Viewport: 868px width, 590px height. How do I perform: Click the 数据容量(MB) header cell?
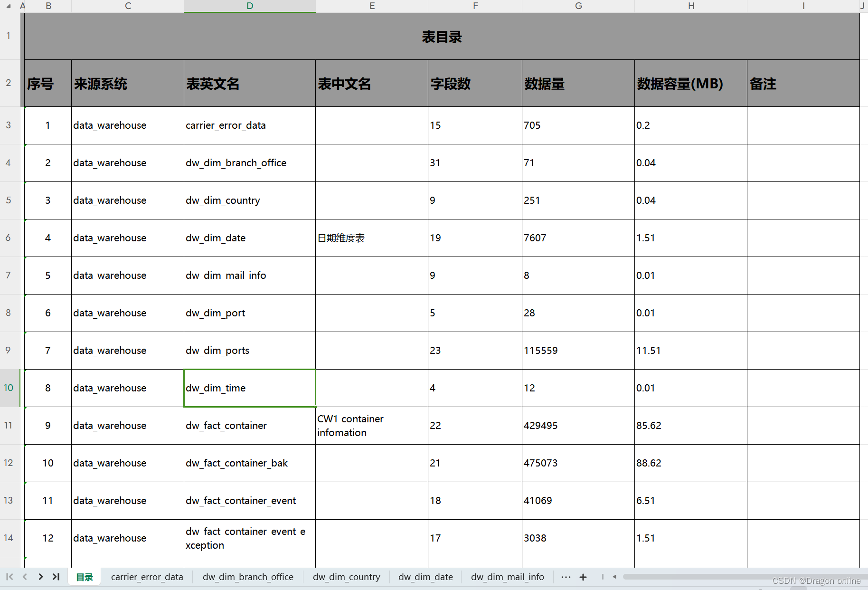pyautogui.click(x=691, y=83)
